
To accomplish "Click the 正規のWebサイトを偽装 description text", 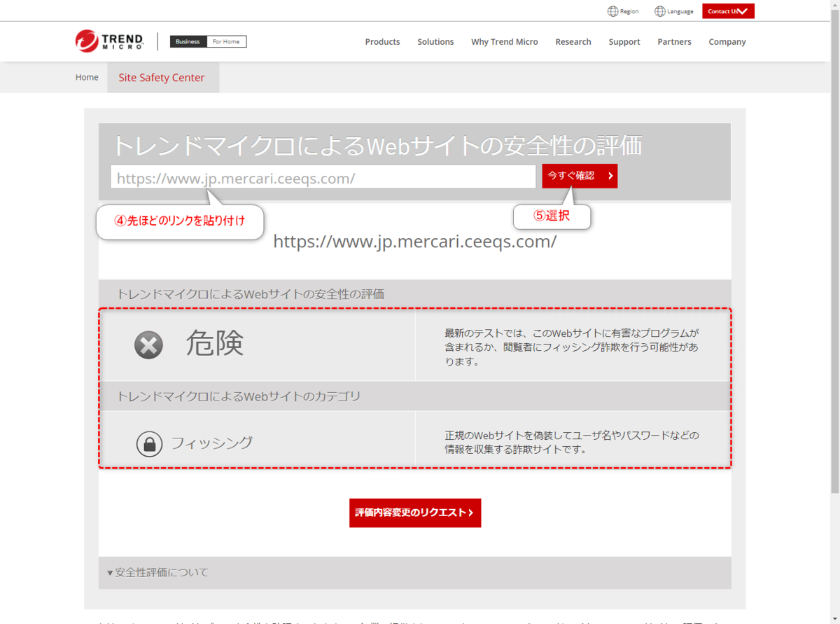I will (572, 442).
